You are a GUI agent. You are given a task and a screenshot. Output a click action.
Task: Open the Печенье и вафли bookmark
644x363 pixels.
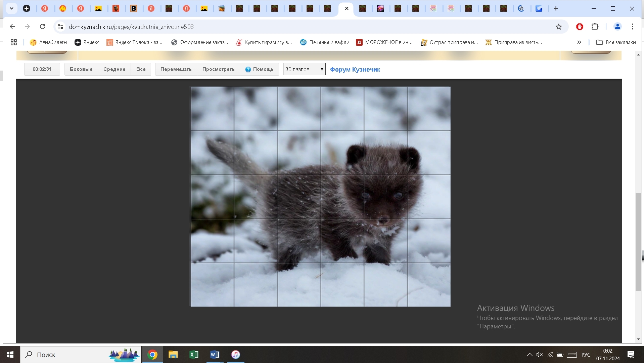coord(325,42)
